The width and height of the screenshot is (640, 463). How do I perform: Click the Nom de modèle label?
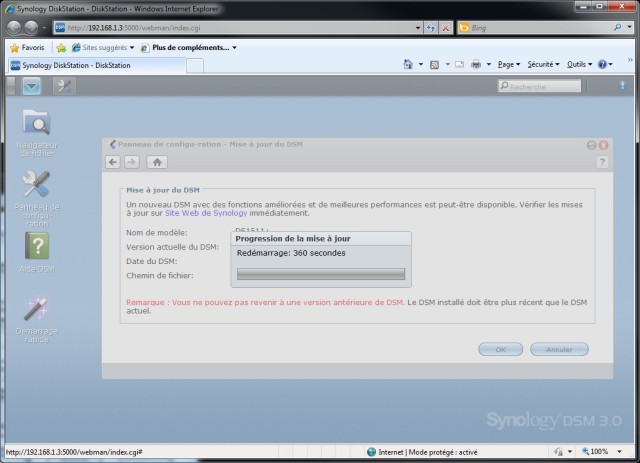point(157,233)
